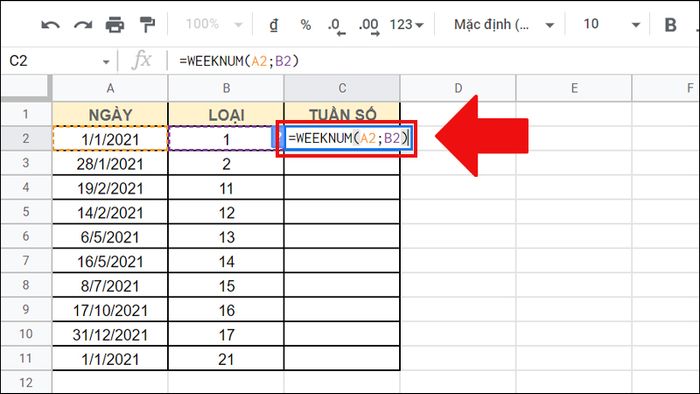Click LOẠI cell with value 17
Screen dimensions: 700x394
[x=226, y=334]
